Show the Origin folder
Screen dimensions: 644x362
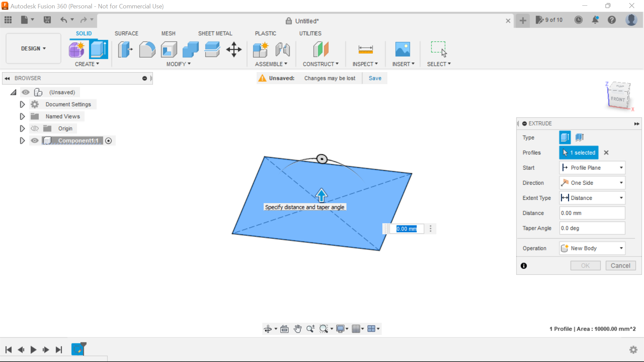point(35,128)
